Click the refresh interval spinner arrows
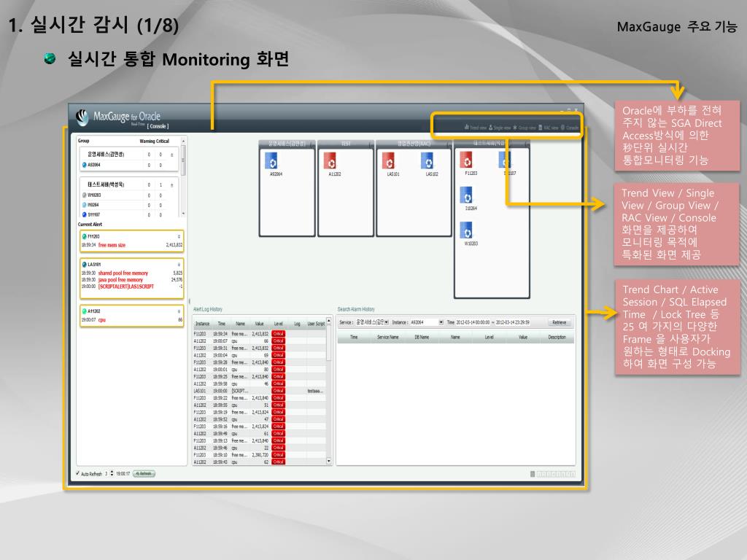This screenshot has height=560, width=747. 112,473
